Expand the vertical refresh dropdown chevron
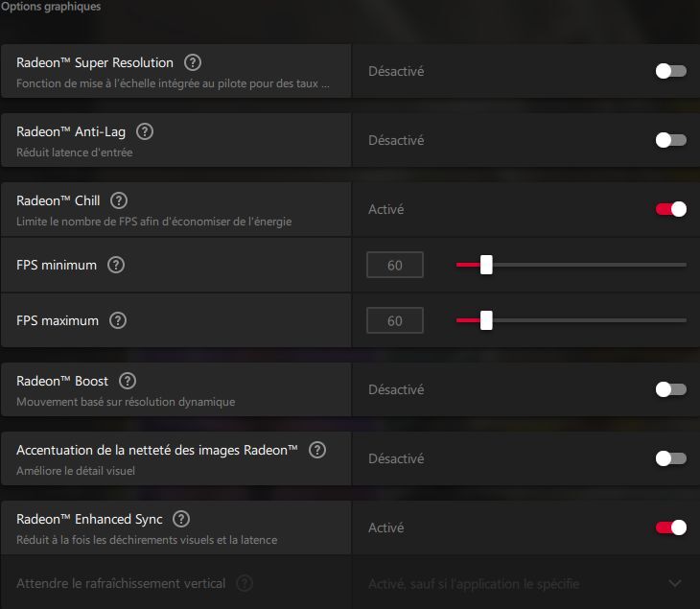This screenshot has height=609, width=700. [x=674, y=583]
